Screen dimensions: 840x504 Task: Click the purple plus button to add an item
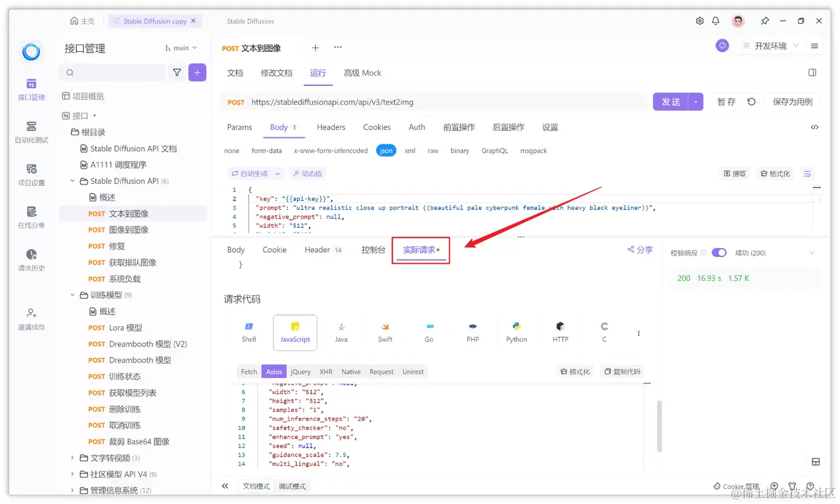point(197,73)
